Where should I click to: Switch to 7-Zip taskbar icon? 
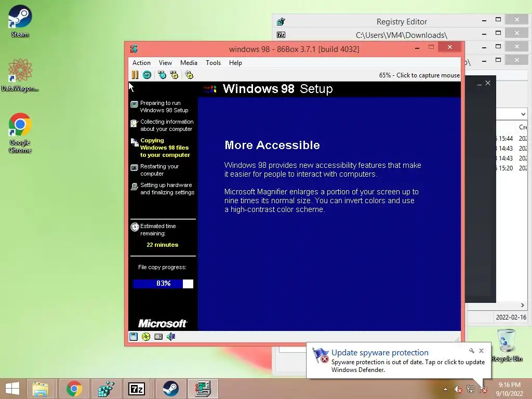pyautogui.click(x=137, y=389)
